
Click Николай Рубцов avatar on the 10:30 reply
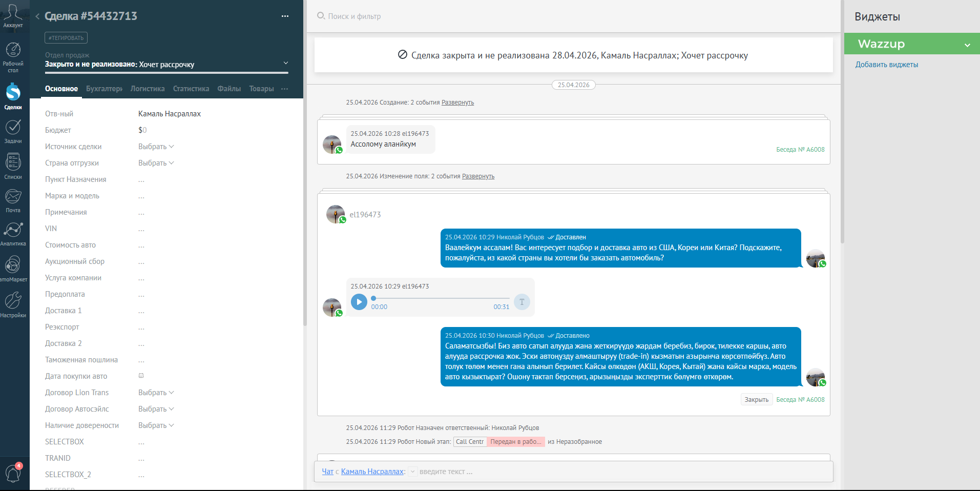click(816, 377)
